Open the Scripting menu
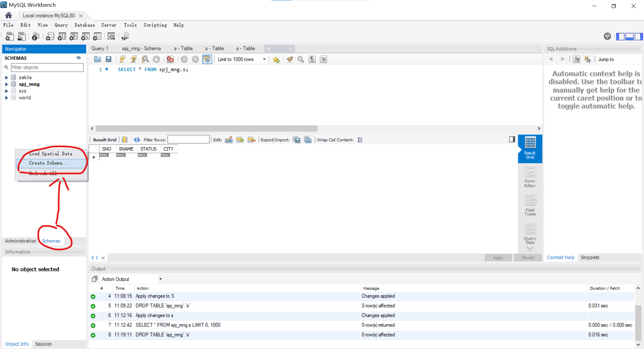Image resolution: width=644 pixels, height=349 pixels. pos(155,25)
